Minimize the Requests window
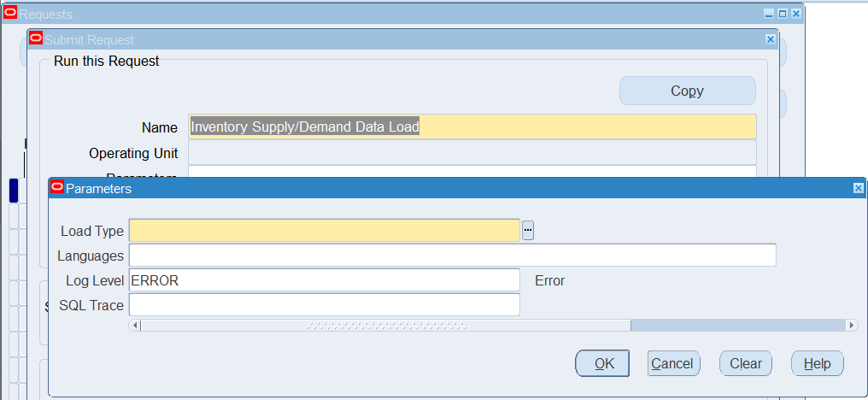This screenshot has width=868, height=400. pyautogui.click(x=769, y=14)
